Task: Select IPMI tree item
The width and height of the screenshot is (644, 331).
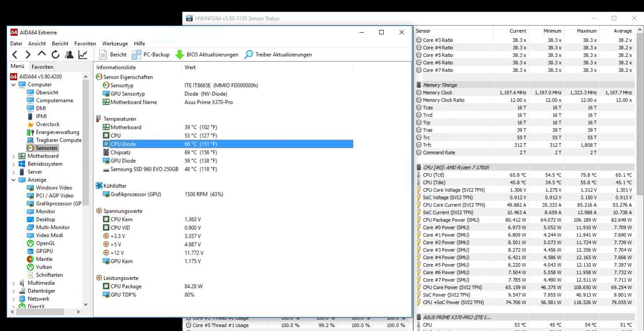Action: (37, 117)
